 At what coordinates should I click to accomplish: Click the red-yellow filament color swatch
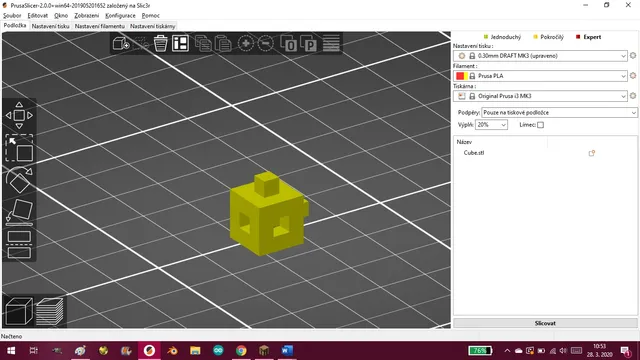[462, 76]
